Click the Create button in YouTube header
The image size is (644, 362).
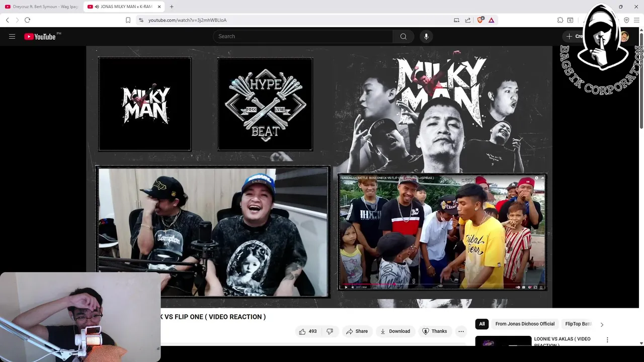coord(575,36)
